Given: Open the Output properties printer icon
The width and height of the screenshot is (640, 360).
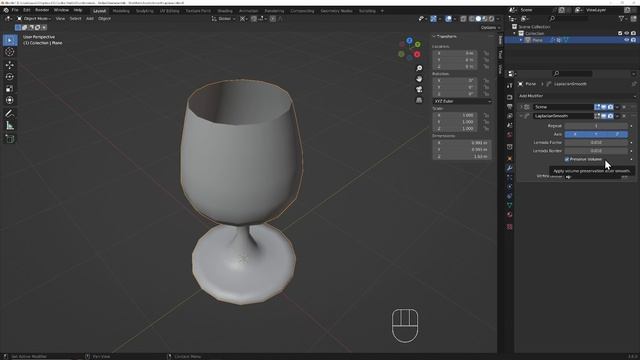Looking at the screenshot, I should tap(509, 107).
